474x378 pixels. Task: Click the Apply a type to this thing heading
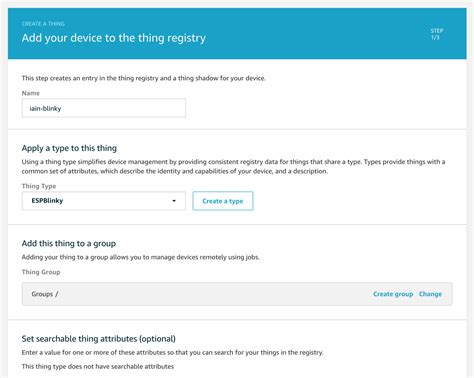click(x=69, y=148)
